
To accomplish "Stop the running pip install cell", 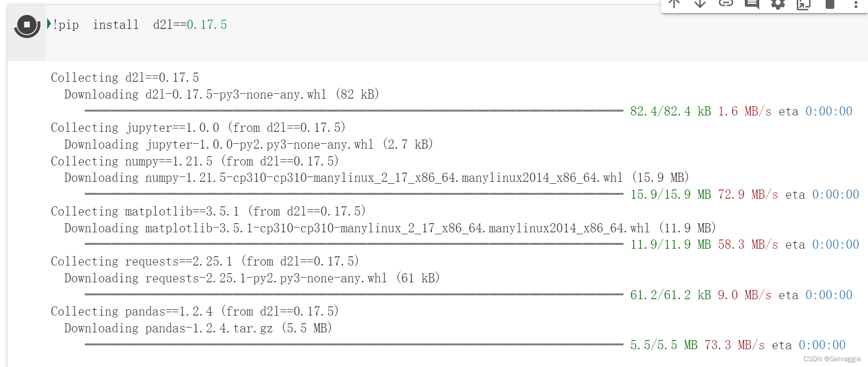I will (x=26, y=26).
